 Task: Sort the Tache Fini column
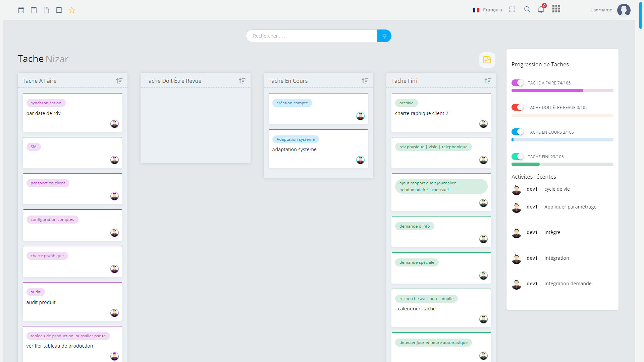pos(488,81)
